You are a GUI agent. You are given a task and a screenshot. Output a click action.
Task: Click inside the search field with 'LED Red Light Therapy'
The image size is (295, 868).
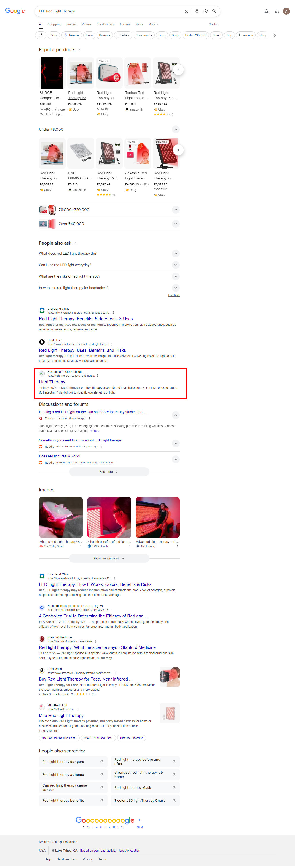click(x=109, y=11)
